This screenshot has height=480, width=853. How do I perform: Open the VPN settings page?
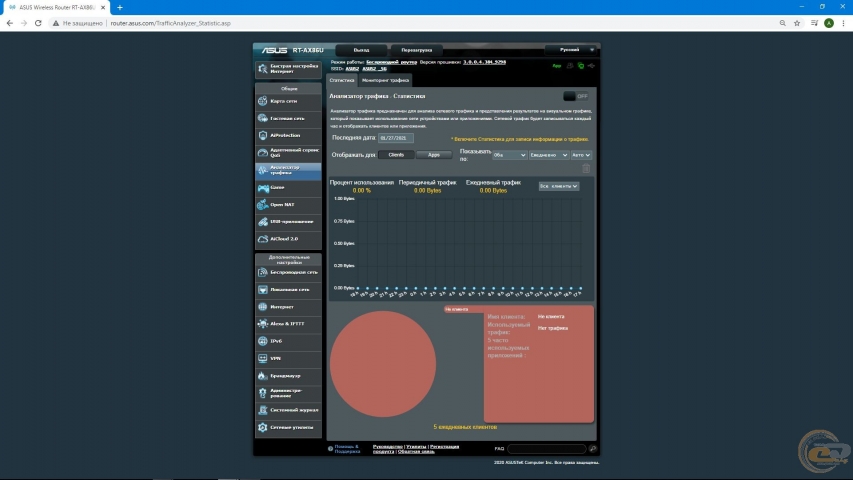(x=288, y=359)
